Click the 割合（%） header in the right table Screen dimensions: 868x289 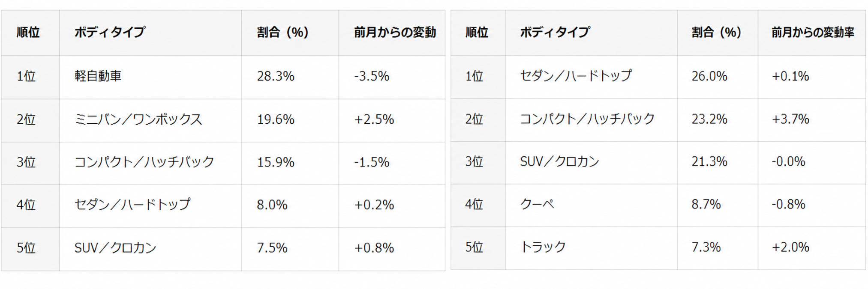point(716,33)
